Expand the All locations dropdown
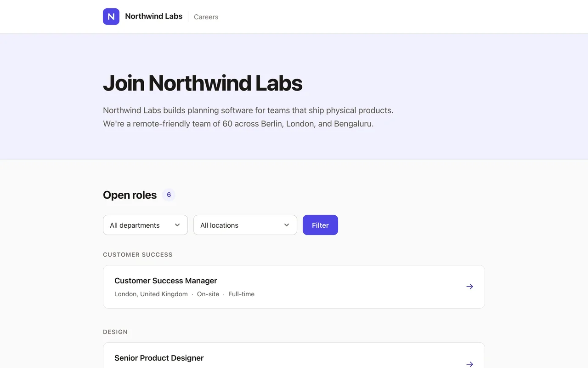This screenshot has height=368, width=588. (x=245, y=225)
